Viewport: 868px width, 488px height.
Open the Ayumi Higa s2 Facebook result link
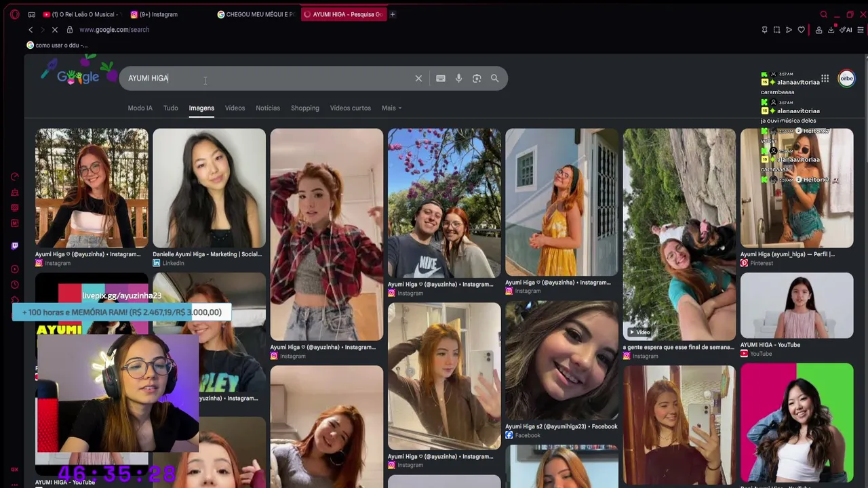point(561,427)
